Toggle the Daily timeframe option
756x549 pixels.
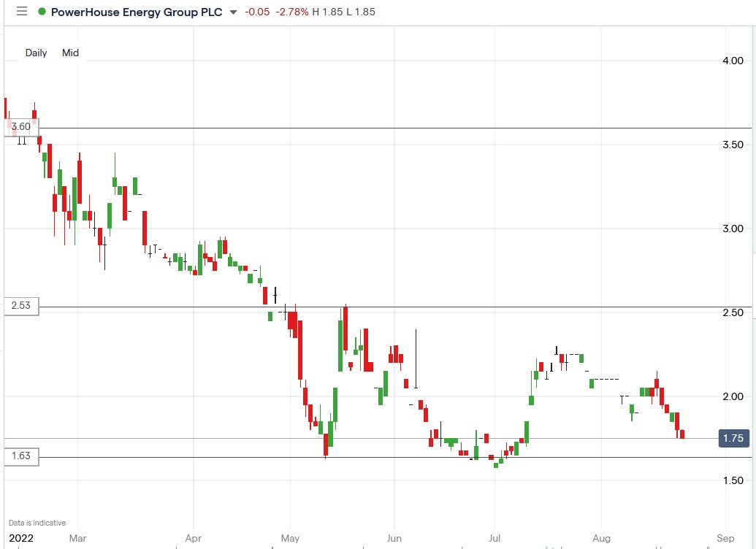36,53
